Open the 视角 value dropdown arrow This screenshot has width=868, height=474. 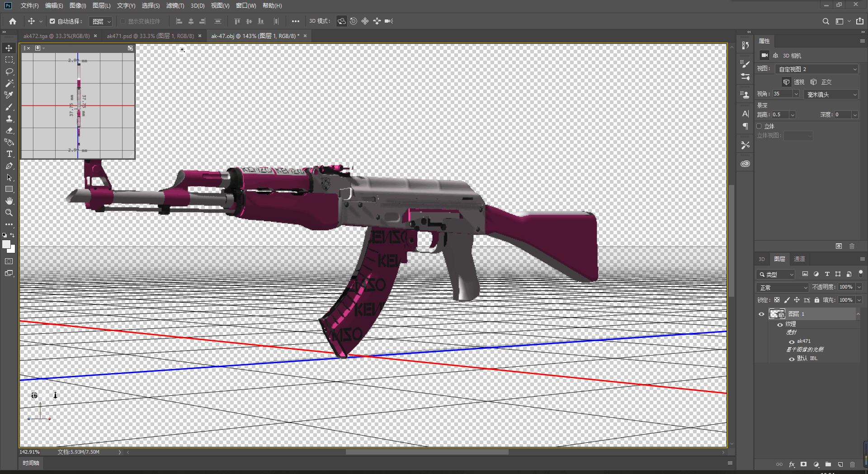(796, 94)
